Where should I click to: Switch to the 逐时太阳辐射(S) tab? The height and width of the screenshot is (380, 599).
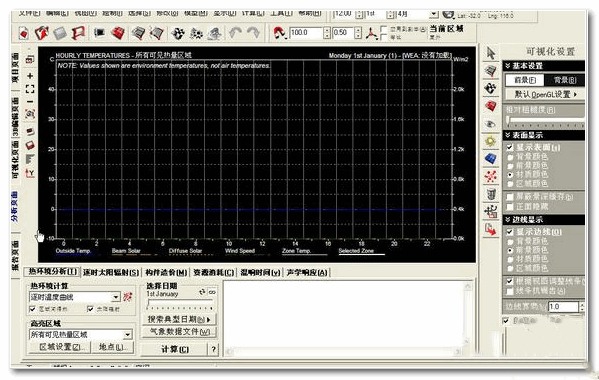click(111, 272)
